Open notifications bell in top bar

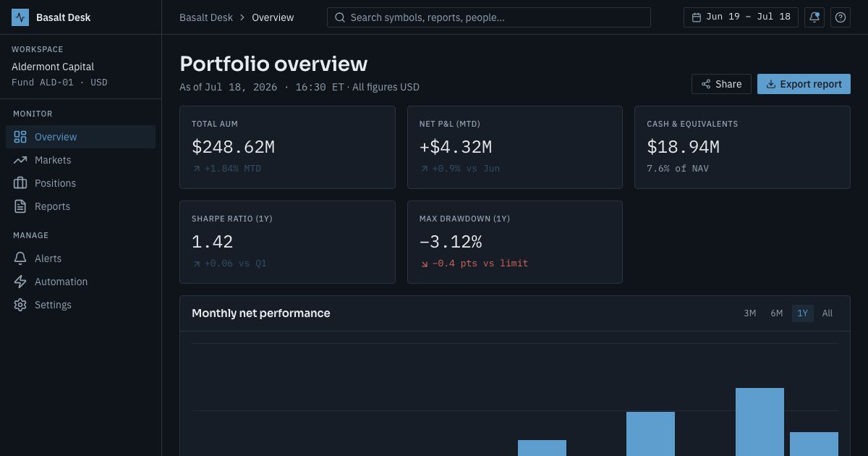pyautogui.click(x=814, y=17)
